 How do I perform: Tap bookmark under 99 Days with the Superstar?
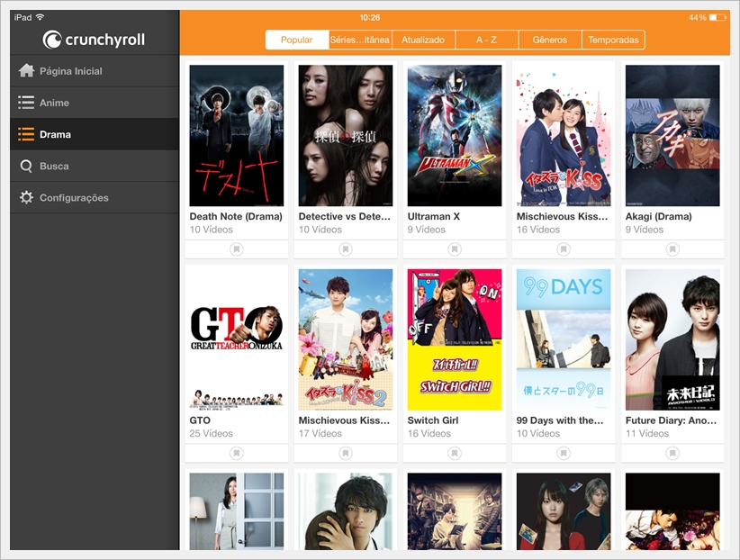click(564, 453)
